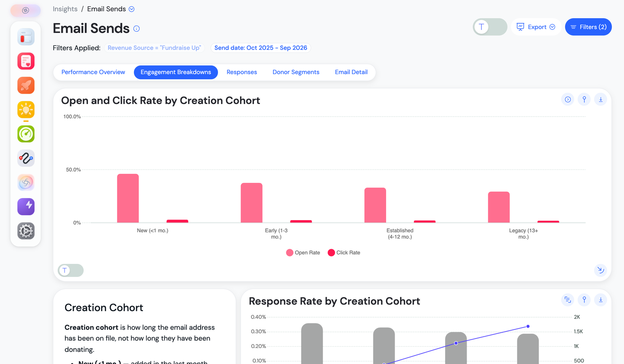Pin the Response Rate by Creation Cohort chart
The width and height of the screenshot is (624, 364).
(x=584, y=299)
